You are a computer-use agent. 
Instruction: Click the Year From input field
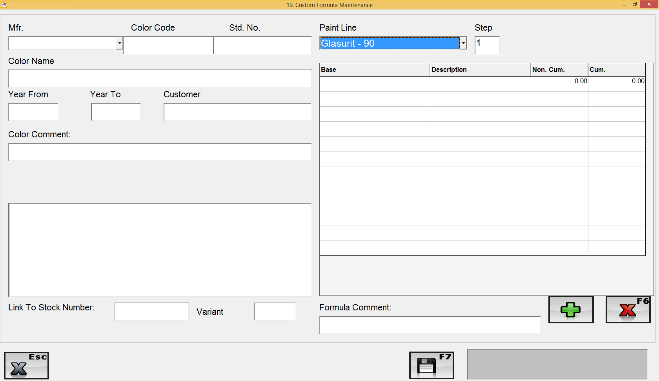pos(33,112)
